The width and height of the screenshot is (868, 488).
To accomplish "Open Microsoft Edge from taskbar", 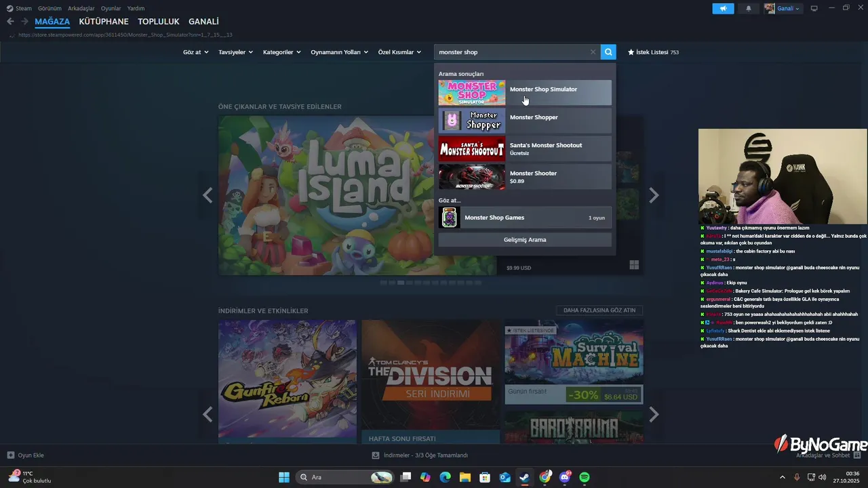I will 445,477.
